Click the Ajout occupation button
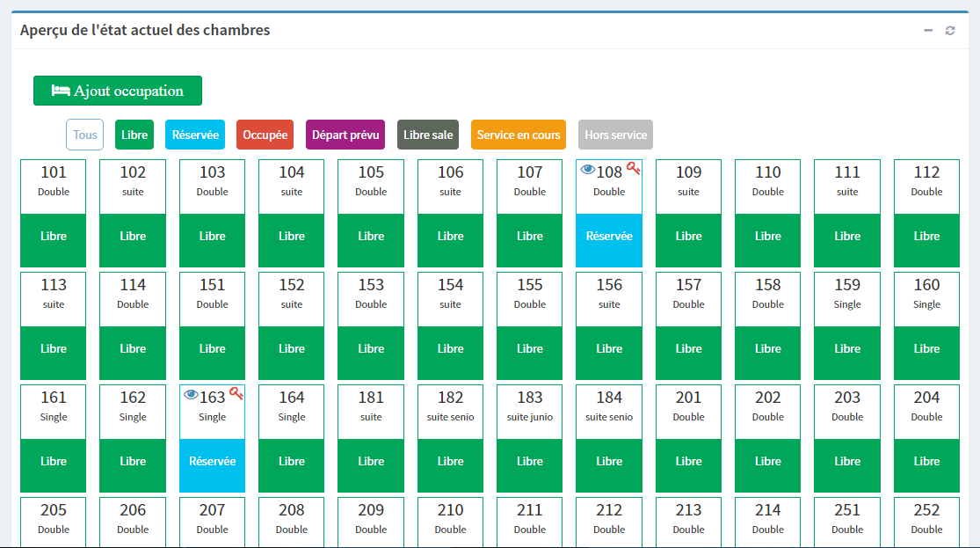This screenshot has height=548, width=980. pyautogui.click(x=118, y=91)
